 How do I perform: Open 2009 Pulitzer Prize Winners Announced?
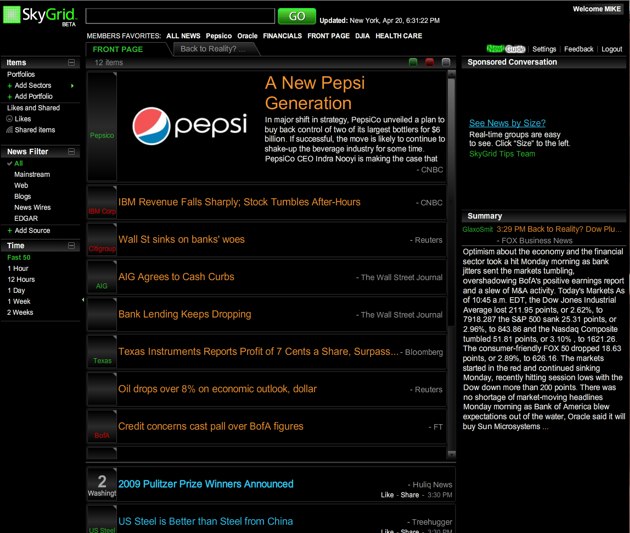(x=206, y=484)
